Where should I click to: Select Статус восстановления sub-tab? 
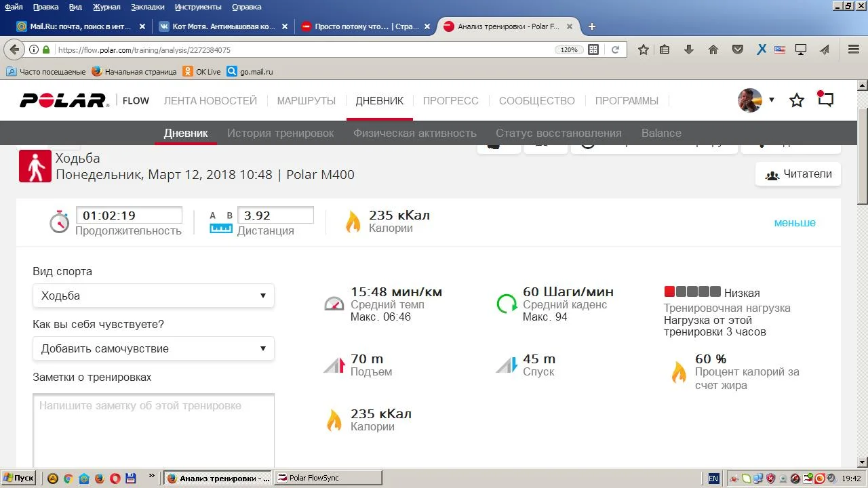click(559, 133)
